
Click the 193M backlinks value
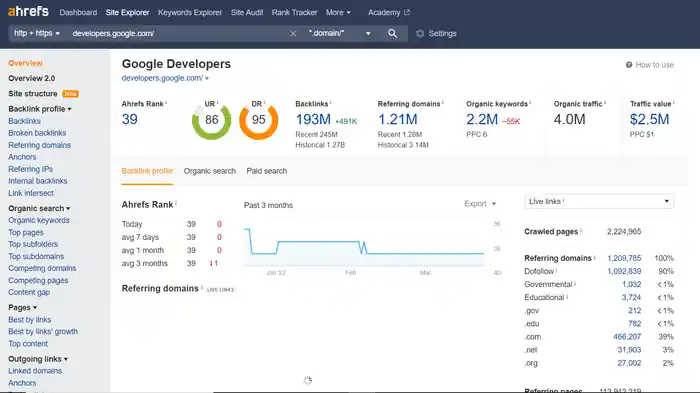[313, 120]
